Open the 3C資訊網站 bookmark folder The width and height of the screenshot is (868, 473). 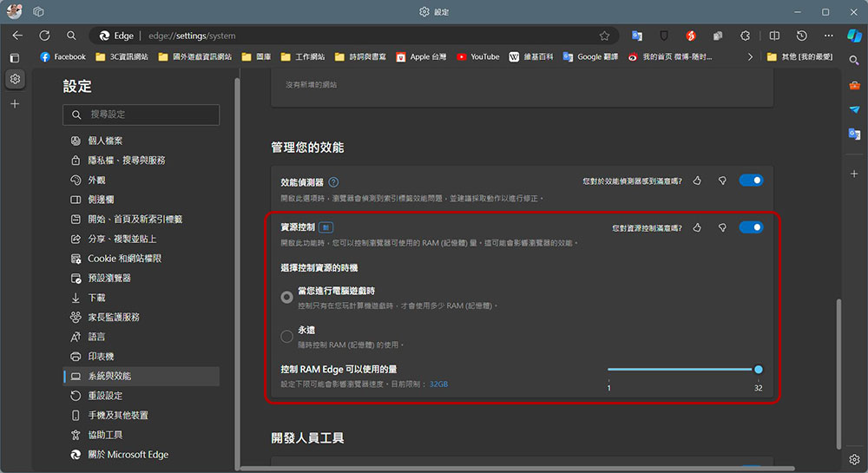click(122, 57)
